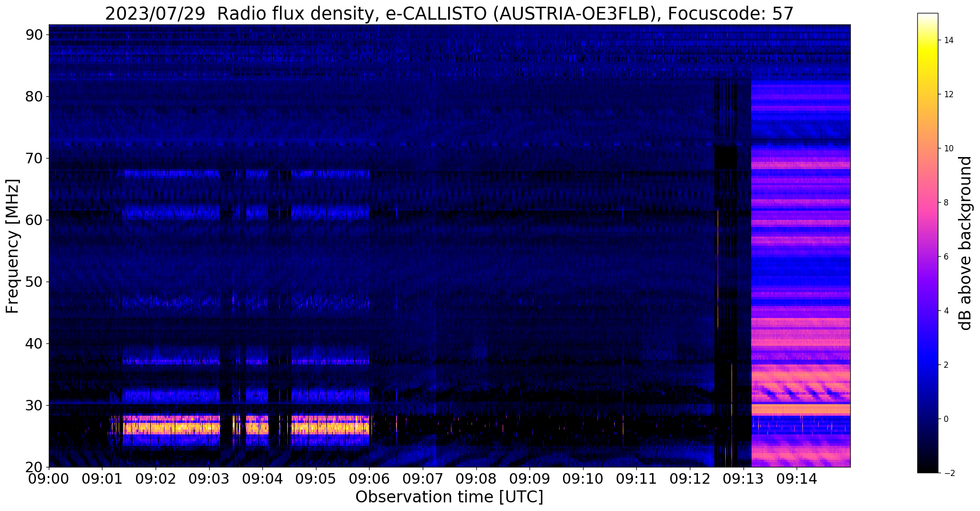Screen dimensions: 980x511
Task: Click the 90 MHz frequency tick label
Action: coord(35,34)
